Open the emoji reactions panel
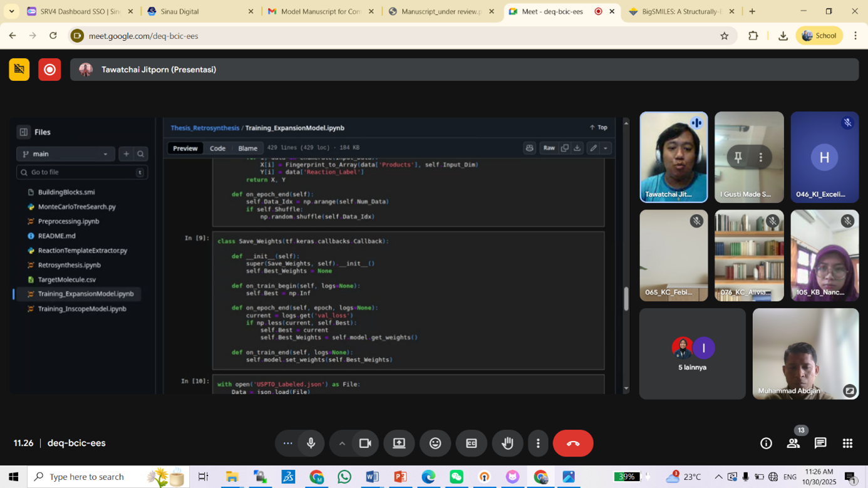This screenshot has width=868, height=488. (x=435, y=444)
